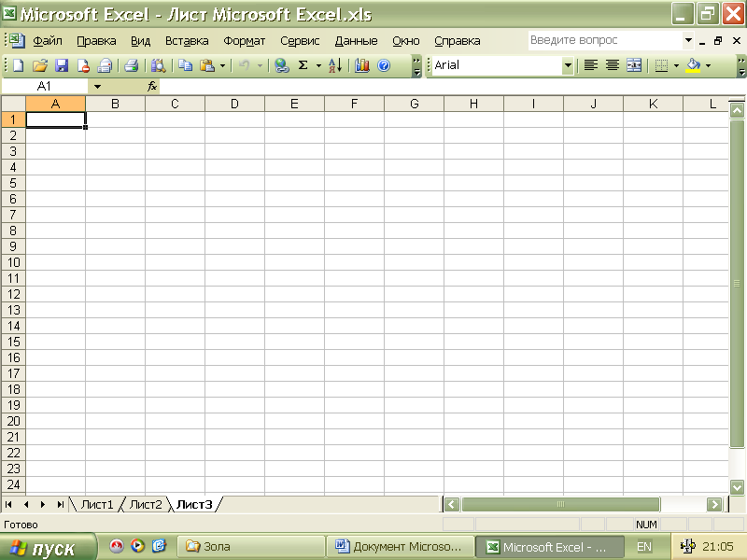This screenshot has width=747, height=560.
Task: Click the AutoSum sigma icon
Action: click(303, 65)
